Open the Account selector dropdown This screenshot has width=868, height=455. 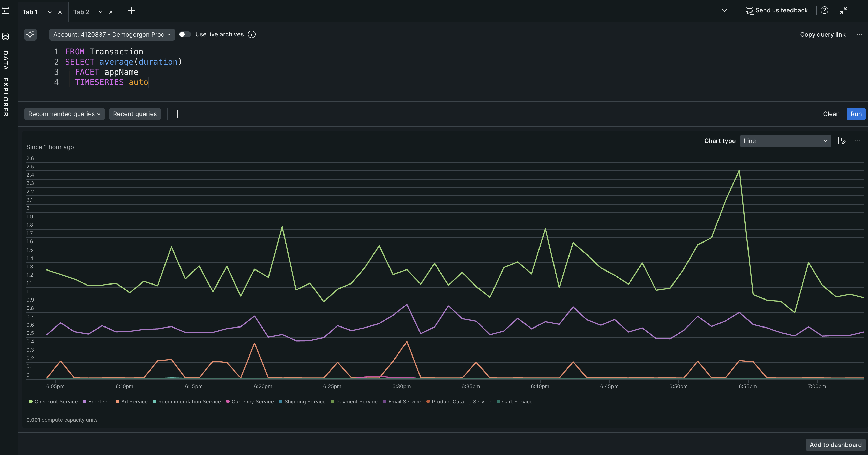pyautogui.click(x=112, y=34)
